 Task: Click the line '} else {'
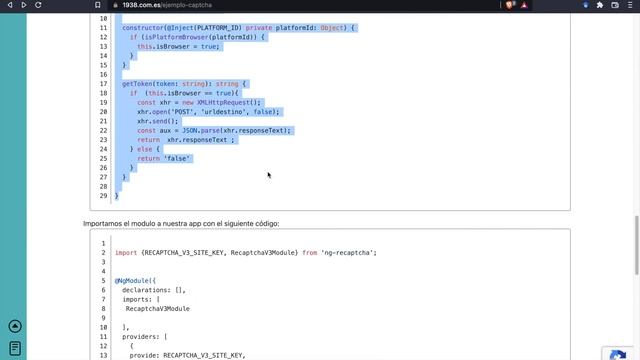pos(145,149)
